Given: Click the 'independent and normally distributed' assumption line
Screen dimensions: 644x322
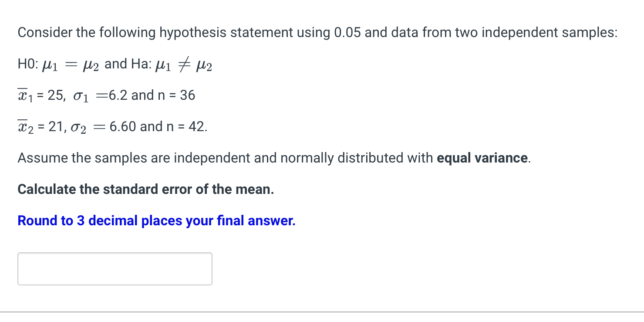Looking at the screenshot, I should pos(261,158).
